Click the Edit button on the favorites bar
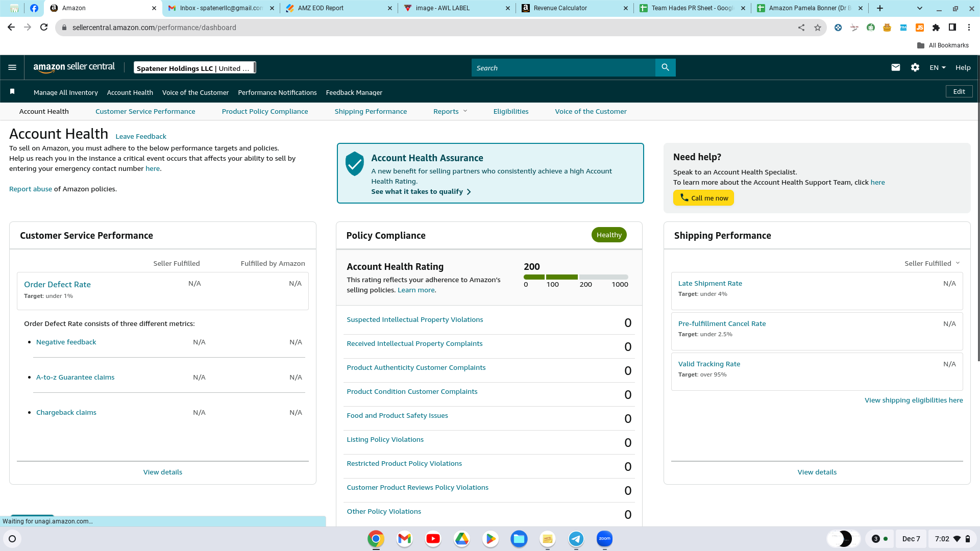This screenshot has width=980, height=551. (959, 92)
